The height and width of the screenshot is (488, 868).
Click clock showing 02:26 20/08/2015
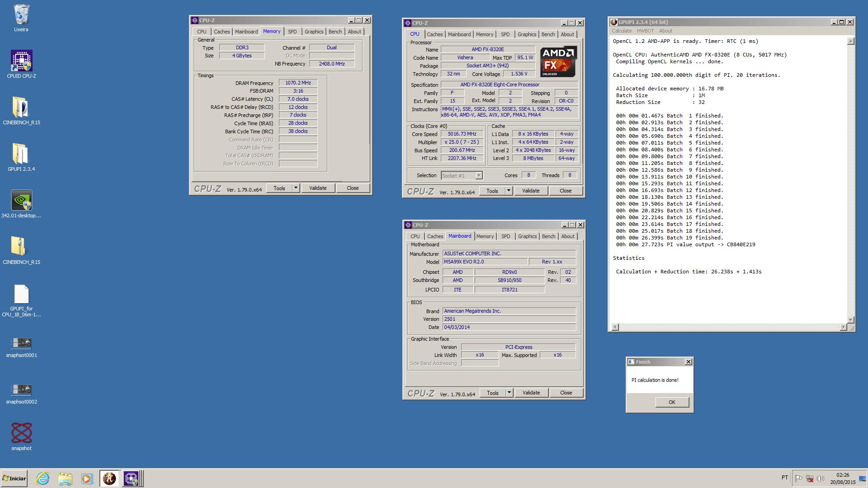coord(843,479)
